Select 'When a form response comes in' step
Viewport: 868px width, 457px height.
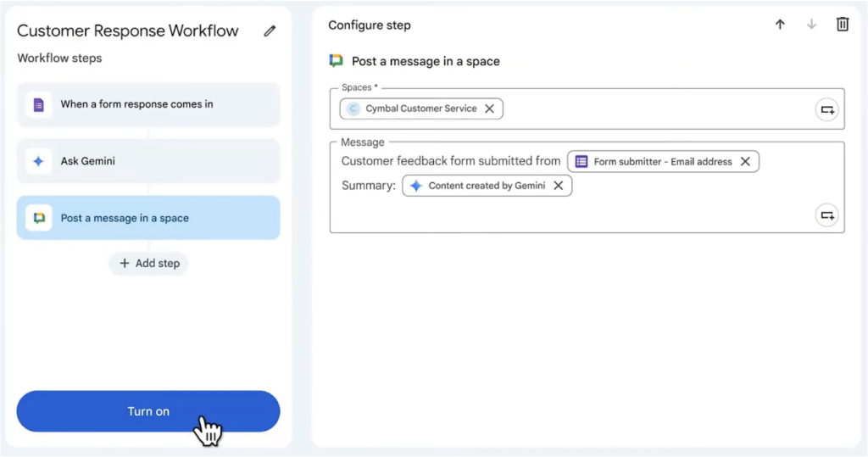click(148, 104)
